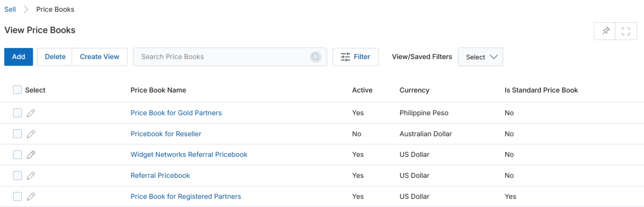The width and height of the screenshot is (644, 207).
Task: Click the search magnifier icon
Action: (316, 57)
